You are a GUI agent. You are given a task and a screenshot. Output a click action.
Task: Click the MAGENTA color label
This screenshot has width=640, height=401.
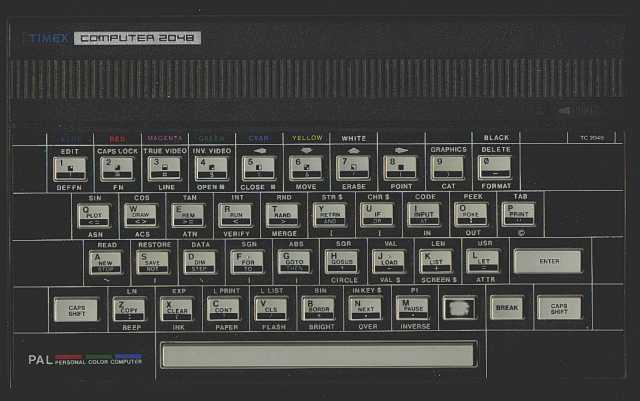165,138
